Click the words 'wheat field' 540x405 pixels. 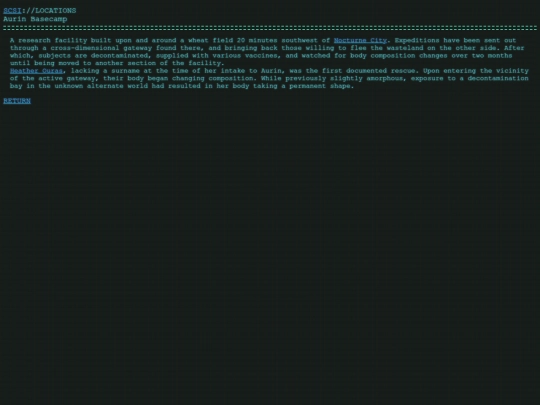(x=210, y=40)
